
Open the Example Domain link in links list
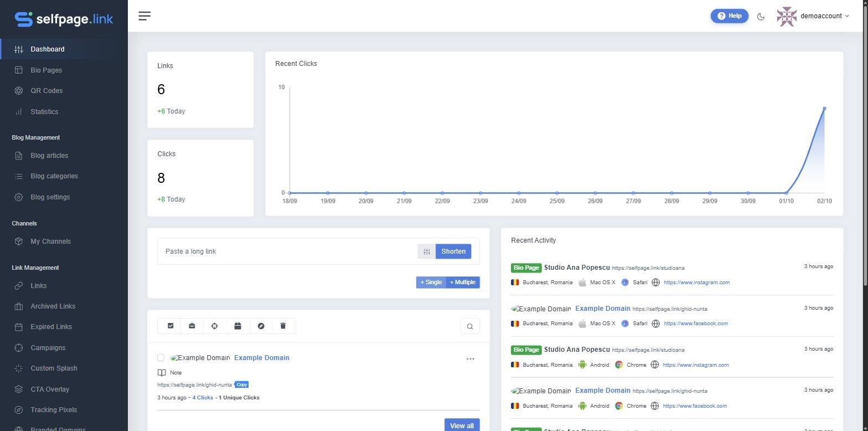tap(262, 358)
